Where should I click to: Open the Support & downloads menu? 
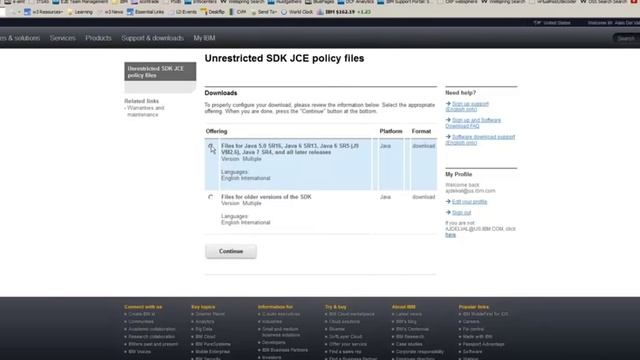pos(152,38)
